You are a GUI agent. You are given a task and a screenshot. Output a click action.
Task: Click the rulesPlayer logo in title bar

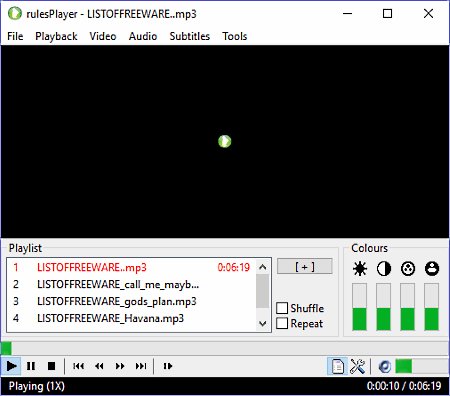pos(15,14)
